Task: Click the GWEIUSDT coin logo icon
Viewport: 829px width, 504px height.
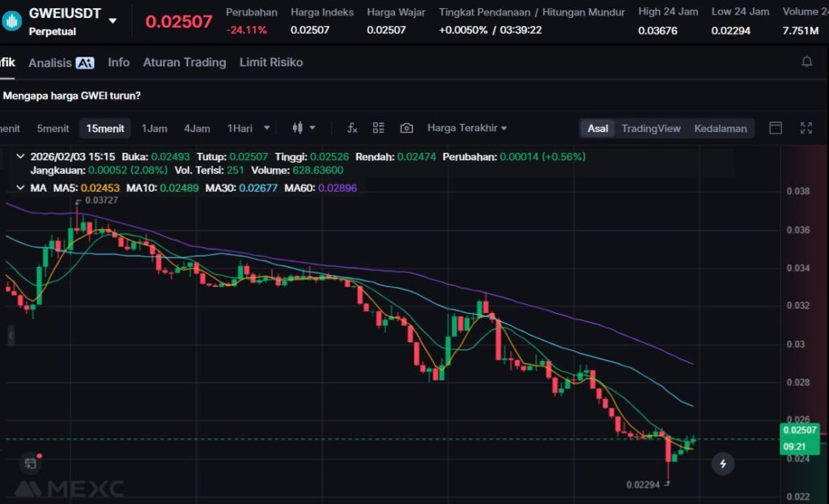Action: (x=12, y=21)
